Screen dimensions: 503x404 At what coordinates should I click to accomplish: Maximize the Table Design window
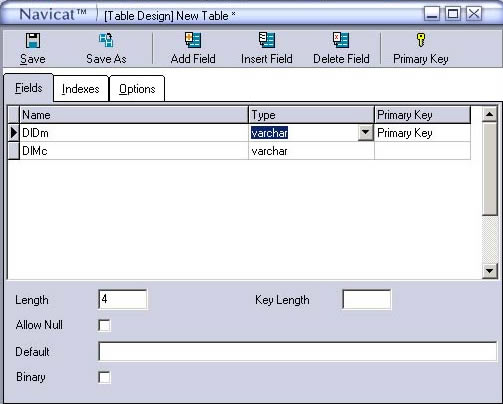tap(453, 14)
